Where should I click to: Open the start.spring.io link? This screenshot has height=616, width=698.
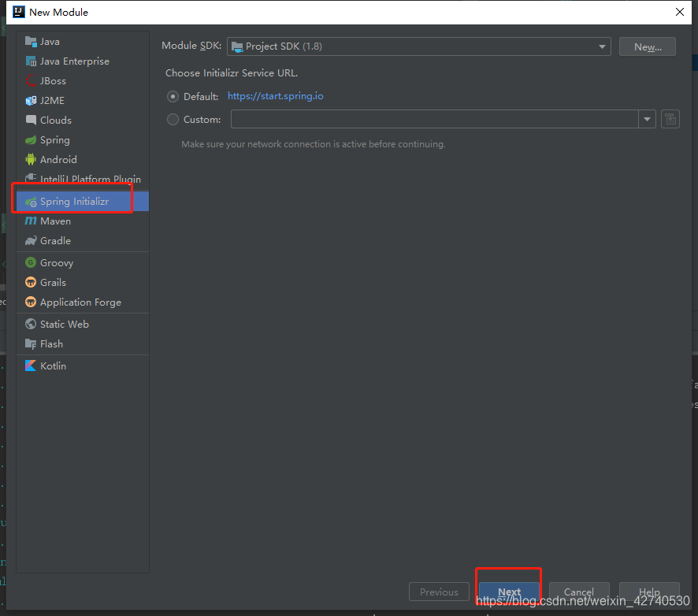pos(276,96)
